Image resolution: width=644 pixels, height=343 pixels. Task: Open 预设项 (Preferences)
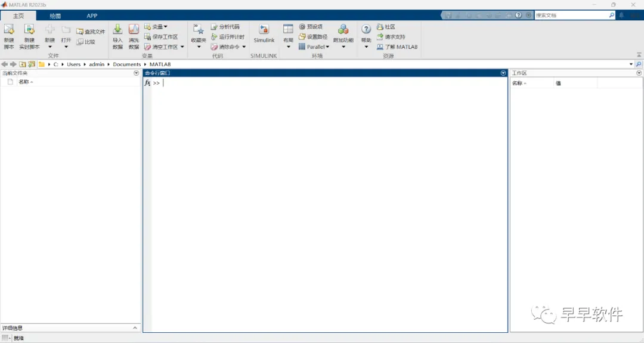pos(311,27)
